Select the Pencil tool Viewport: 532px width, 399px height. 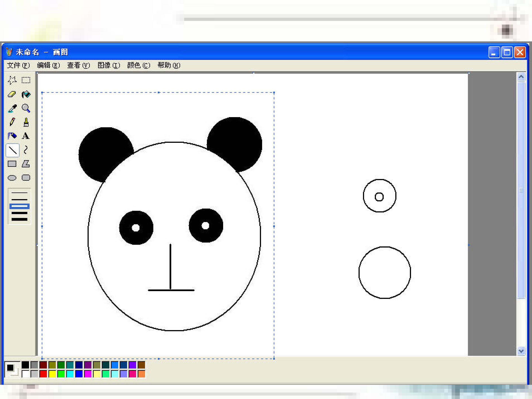pos(12,122)
